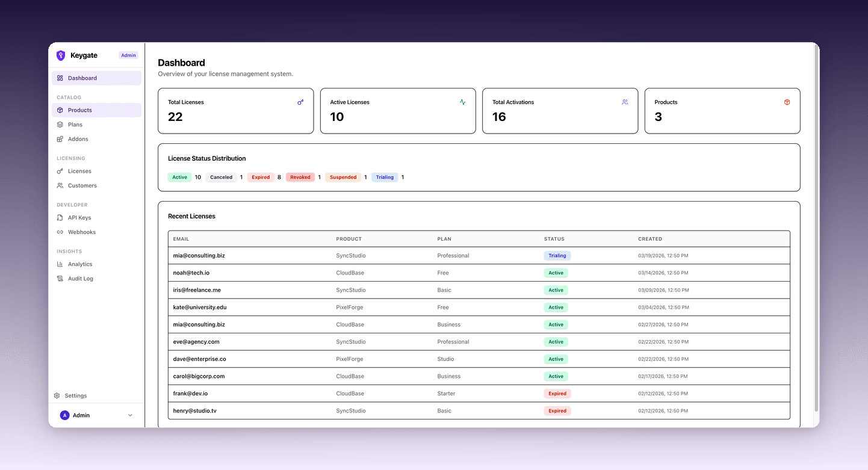868x470 pixels.
Task: Open the Plans section
Action: click(75, 124)
